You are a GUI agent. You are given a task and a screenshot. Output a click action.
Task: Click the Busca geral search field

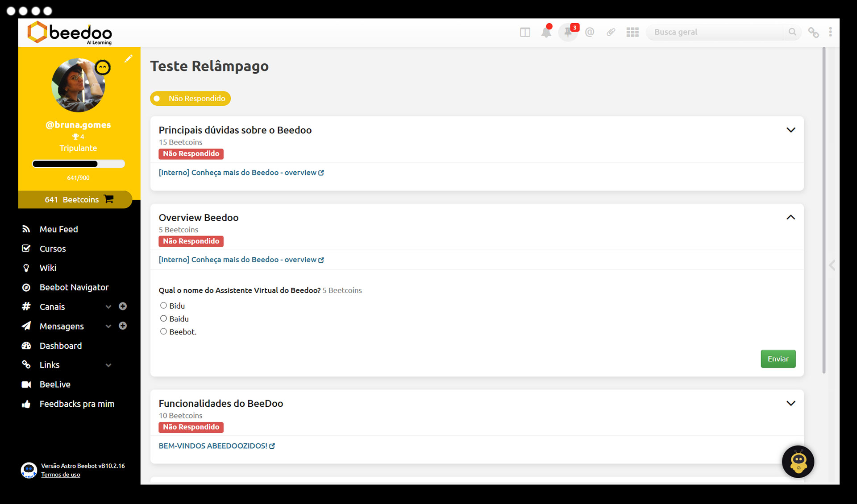(x=715, y=32)
